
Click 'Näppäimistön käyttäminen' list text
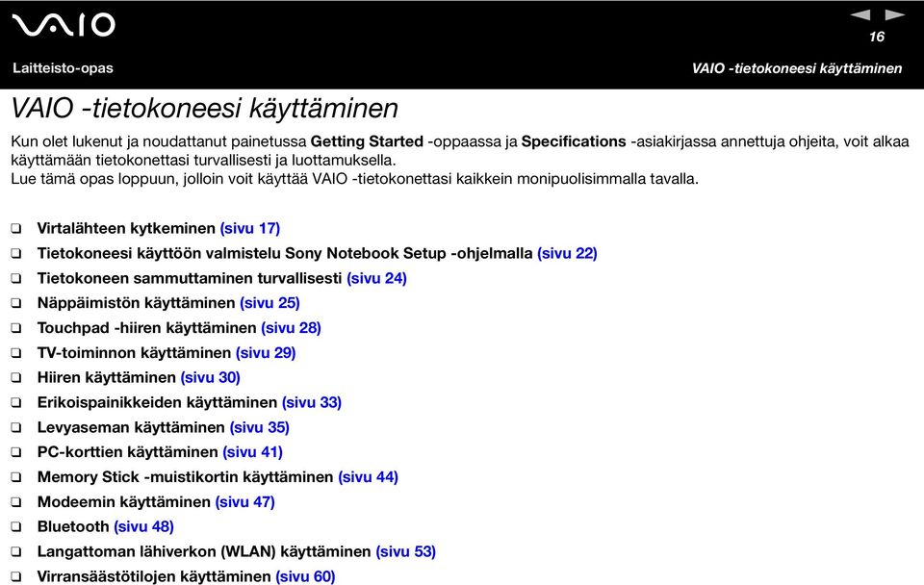[136, 303]
